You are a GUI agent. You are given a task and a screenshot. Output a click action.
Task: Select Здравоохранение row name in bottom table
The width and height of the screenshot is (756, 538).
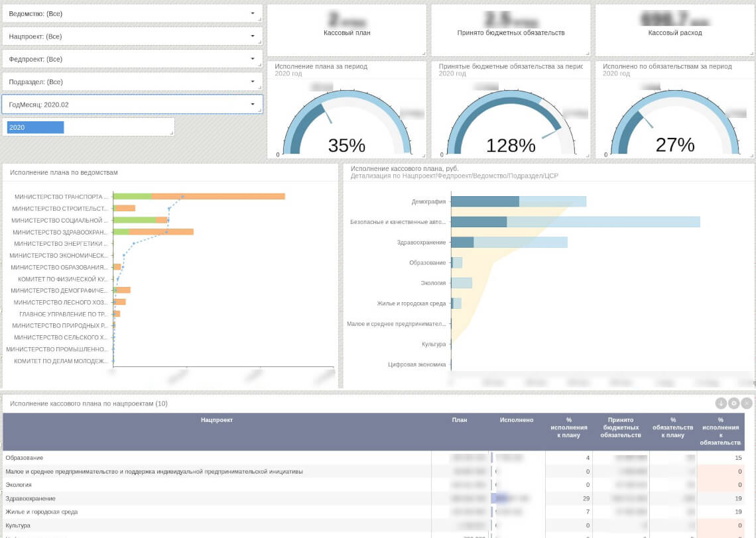point(31,498)
